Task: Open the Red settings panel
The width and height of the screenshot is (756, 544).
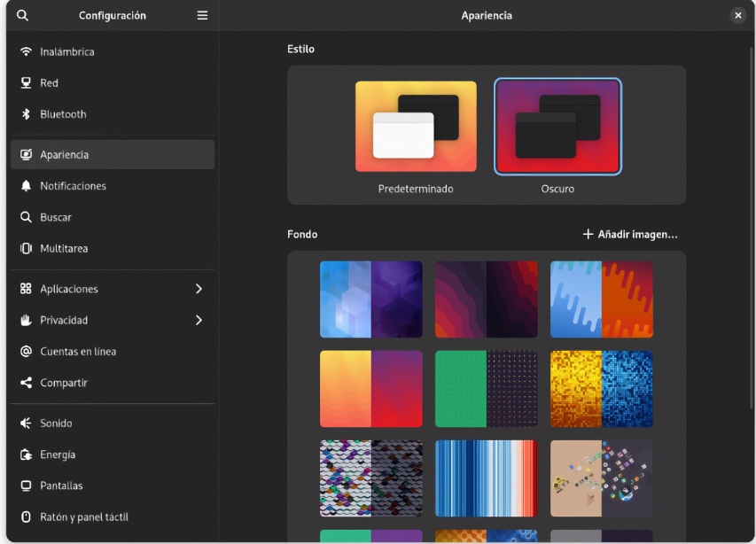Action: coord(113,83)
